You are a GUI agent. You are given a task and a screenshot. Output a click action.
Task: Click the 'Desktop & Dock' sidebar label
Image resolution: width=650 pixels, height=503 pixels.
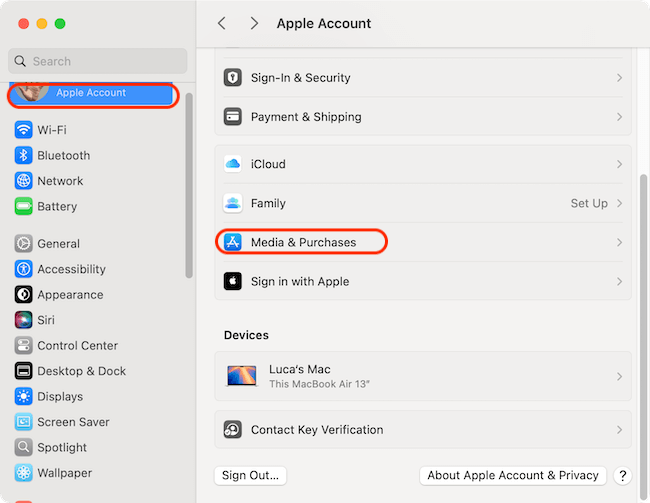pos(82,371)
